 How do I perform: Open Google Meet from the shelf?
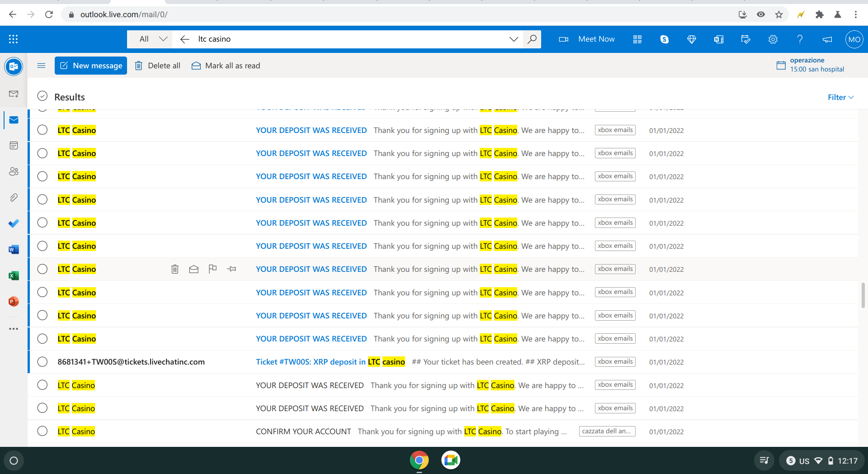tap(451, 460)
